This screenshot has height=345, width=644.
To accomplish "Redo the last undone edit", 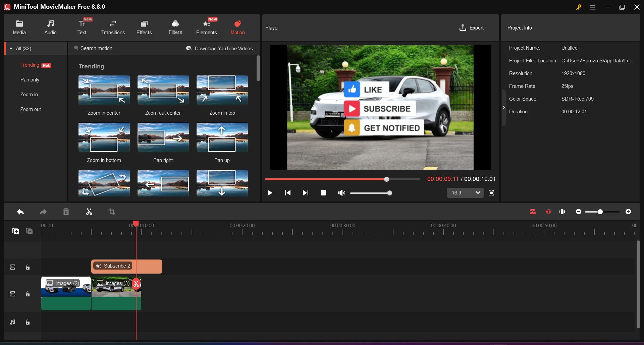I will [43, 212].
